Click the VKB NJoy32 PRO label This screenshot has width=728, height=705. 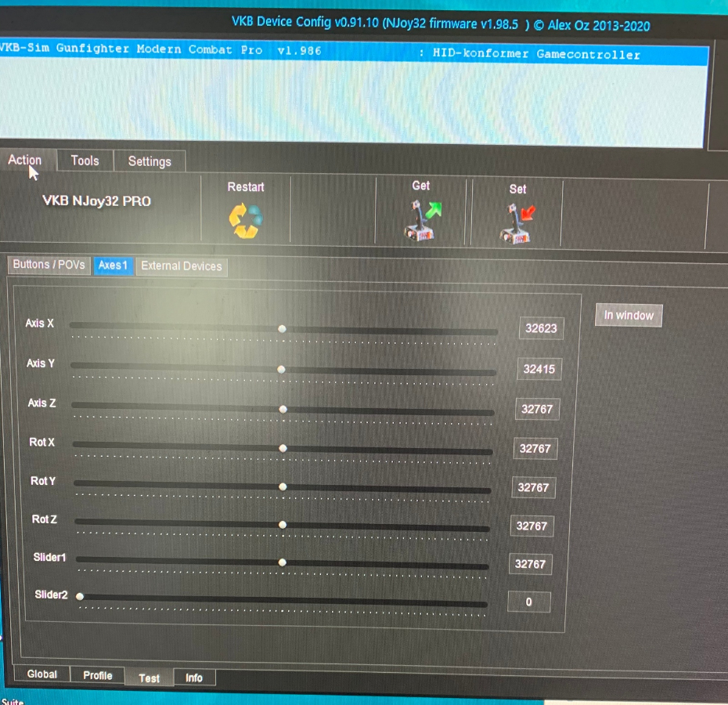click(96, 201)
